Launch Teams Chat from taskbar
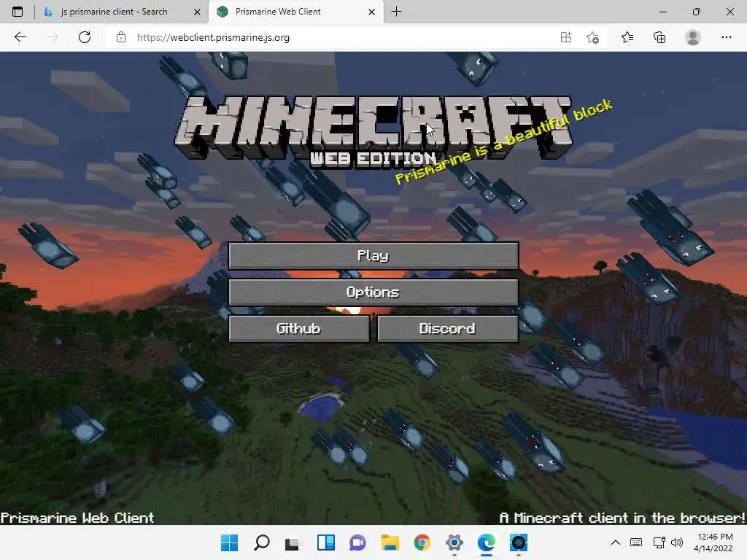747x560 pixels. click(x=357, y=542)
